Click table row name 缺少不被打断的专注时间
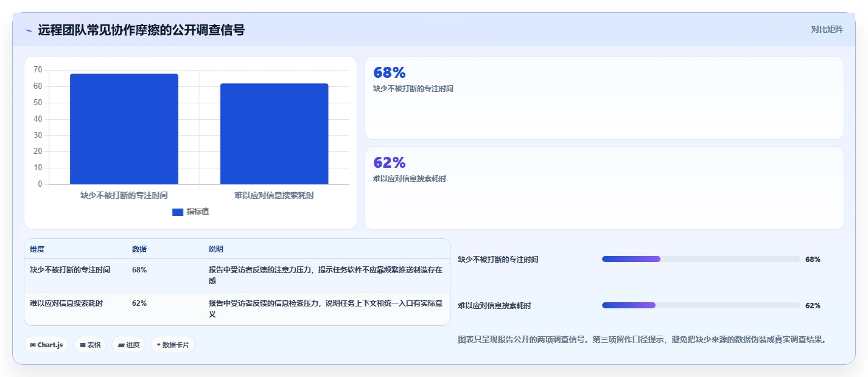The height and width of the screenshot is (377, 868). point(70,269)
